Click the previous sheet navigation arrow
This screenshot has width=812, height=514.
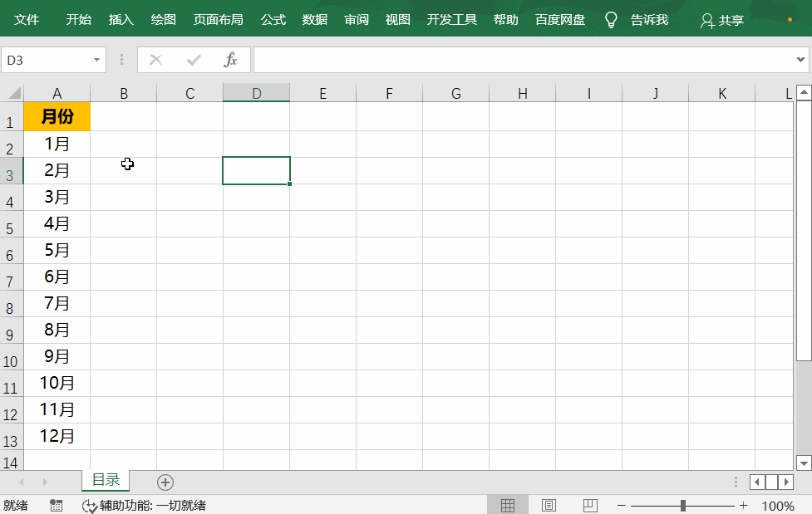coord(22,482)
